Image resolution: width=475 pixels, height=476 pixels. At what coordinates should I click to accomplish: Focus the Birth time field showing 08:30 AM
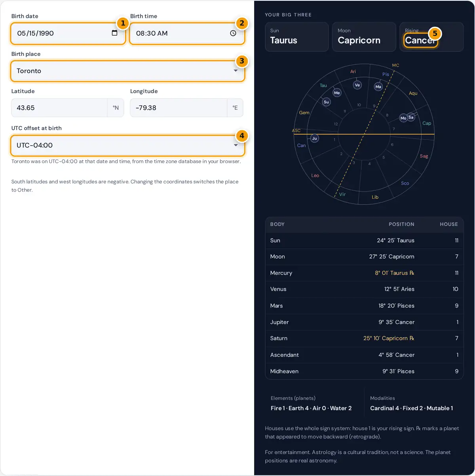[187, 33]
